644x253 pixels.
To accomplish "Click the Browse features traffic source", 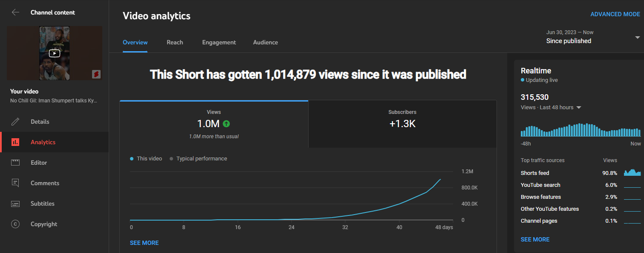I will pos(580,197).
